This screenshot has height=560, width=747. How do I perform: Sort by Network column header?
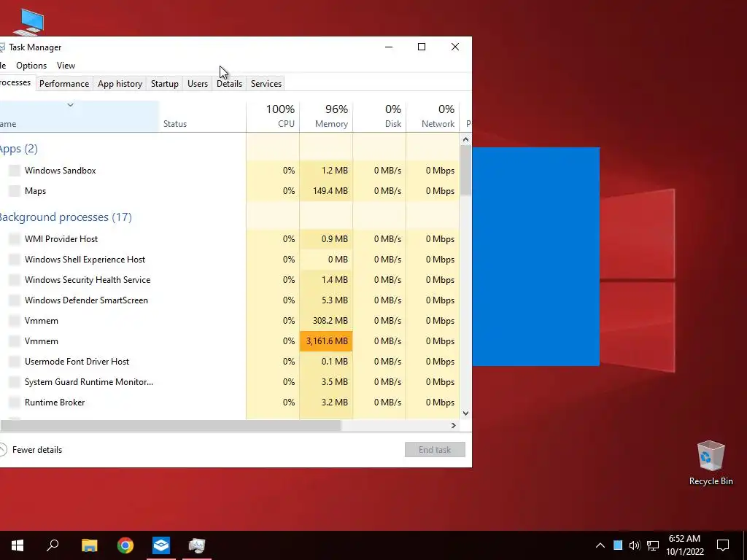click(433, 116)
